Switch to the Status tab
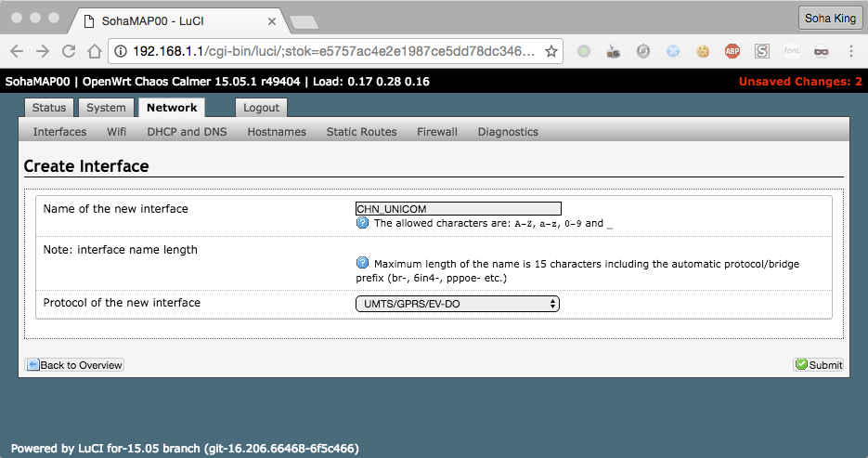This screenshot has height=458, width=868. tap(48, 108)
